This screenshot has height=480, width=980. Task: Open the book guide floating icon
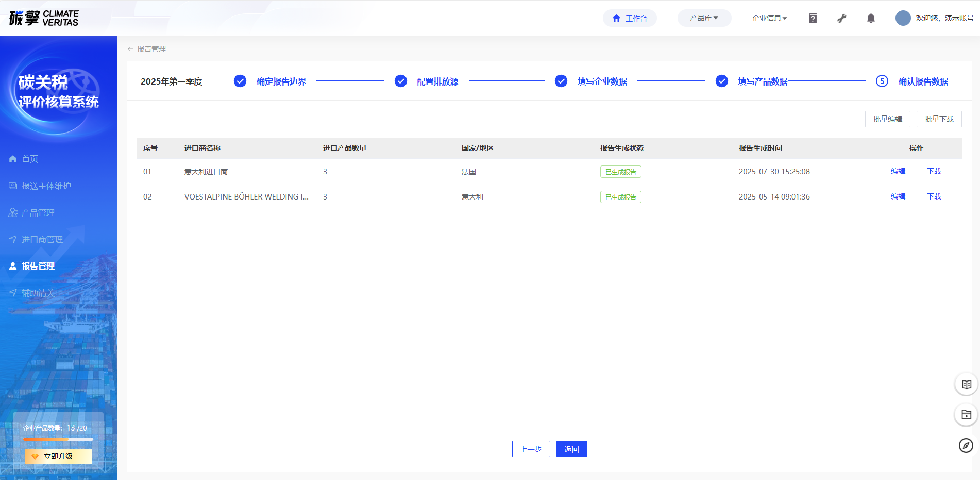tap(966, 385)
